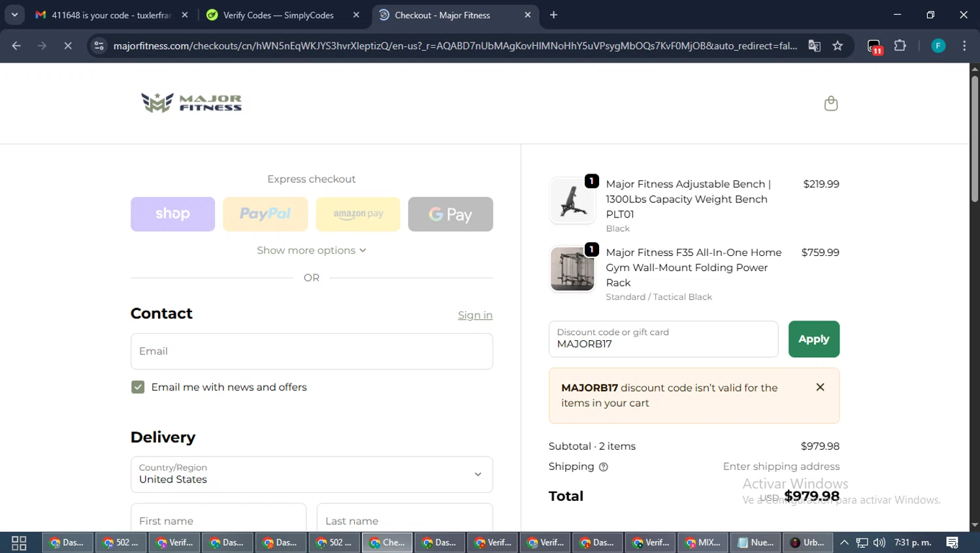Click the $759.99 rack price

(820, 253)
